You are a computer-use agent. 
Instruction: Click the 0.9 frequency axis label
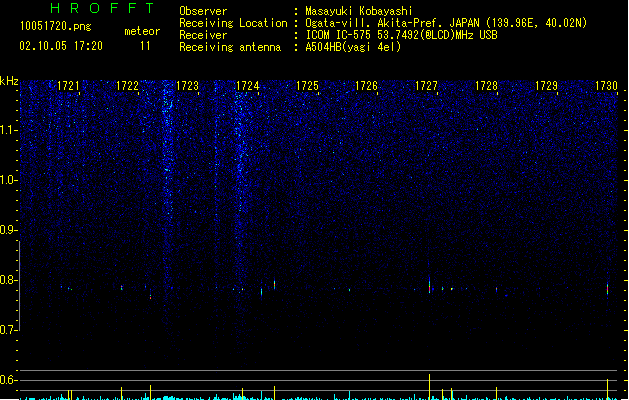[9, 230]
